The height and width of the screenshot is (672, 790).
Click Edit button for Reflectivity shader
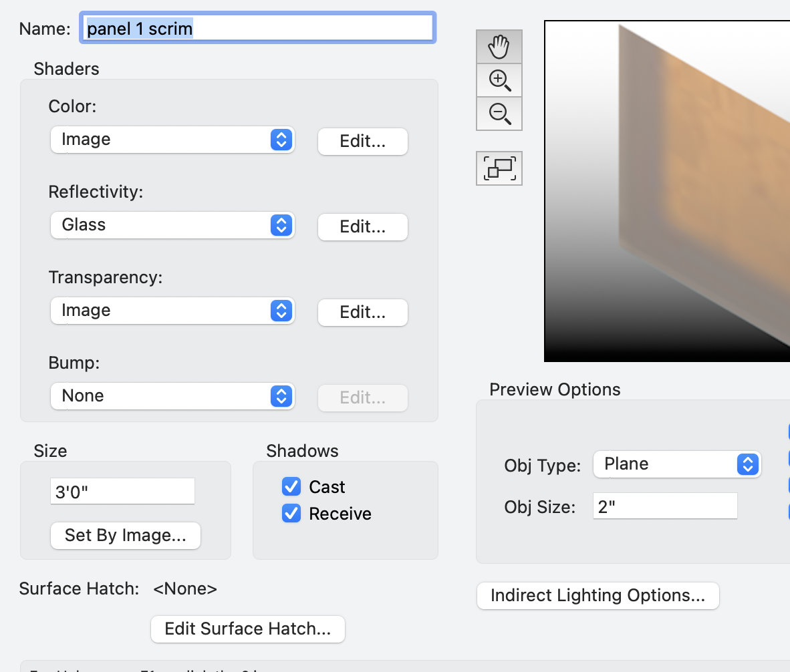pos(362,227)
